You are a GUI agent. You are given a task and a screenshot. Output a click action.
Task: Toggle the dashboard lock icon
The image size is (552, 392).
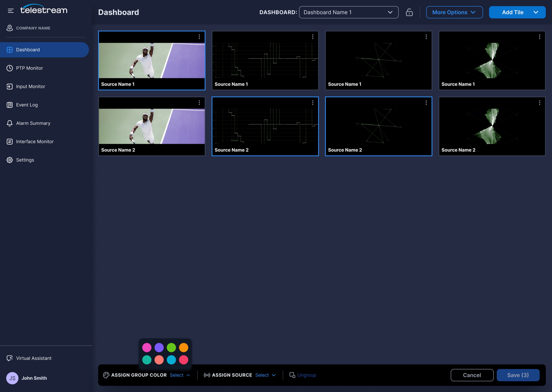[x=409, y=12]
